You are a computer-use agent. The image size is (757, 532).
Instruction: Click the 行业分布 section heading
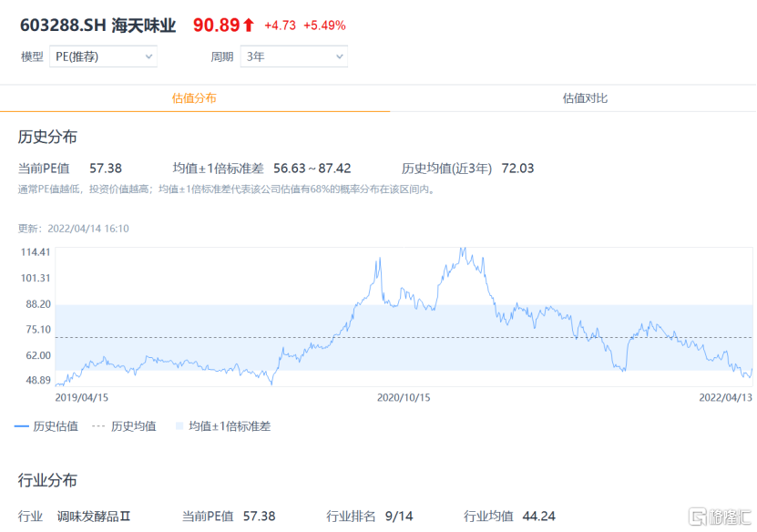47,481
